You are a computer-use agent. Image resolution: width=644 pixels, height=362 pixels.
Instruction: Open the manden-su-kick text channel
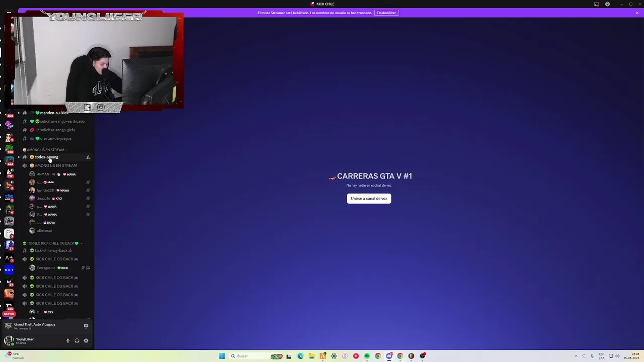coord(54,113)
